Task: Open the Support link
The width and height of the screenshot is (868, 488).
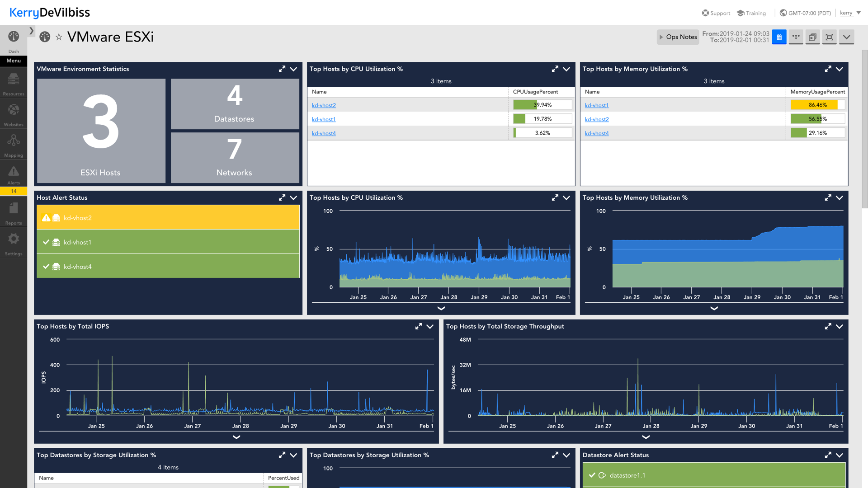Action: click(716, 13)
